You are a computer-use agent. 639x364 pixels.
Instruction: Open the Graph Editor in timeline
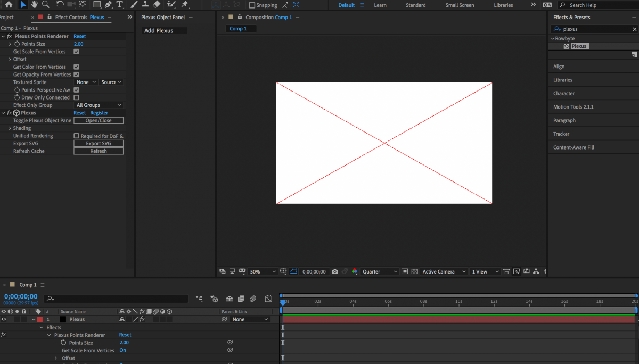(x=268, y=299)
